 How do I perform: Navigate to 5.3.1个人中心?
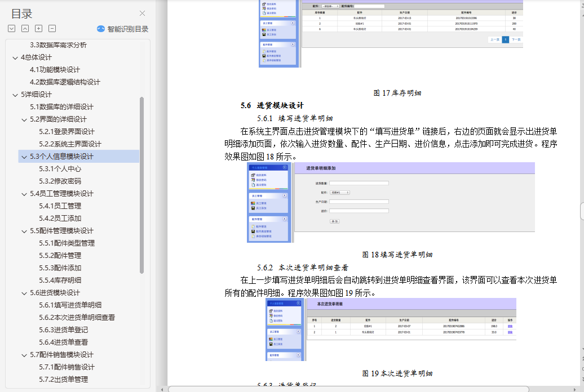(60, 168)
